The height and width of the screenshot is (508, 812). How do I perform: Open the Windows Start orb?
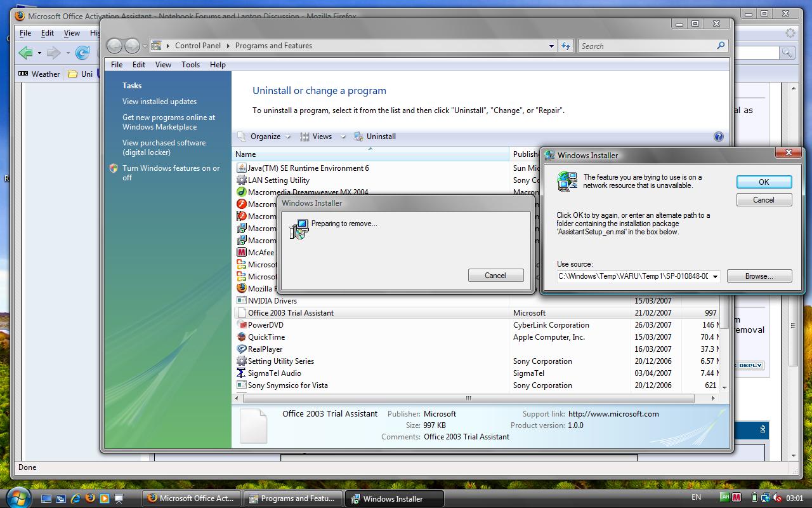18,497
